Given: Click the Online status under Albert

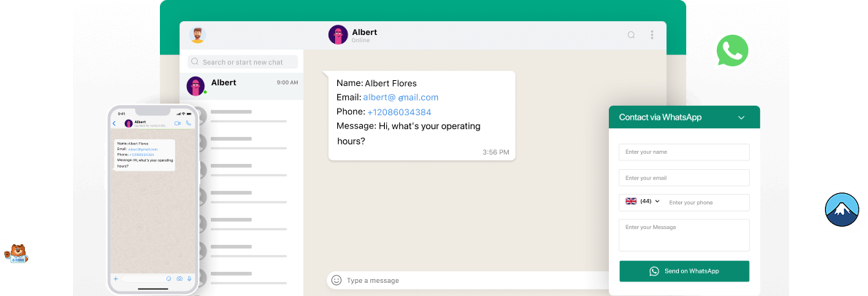Looking at the screenshot, I should [x=361, y=40].
